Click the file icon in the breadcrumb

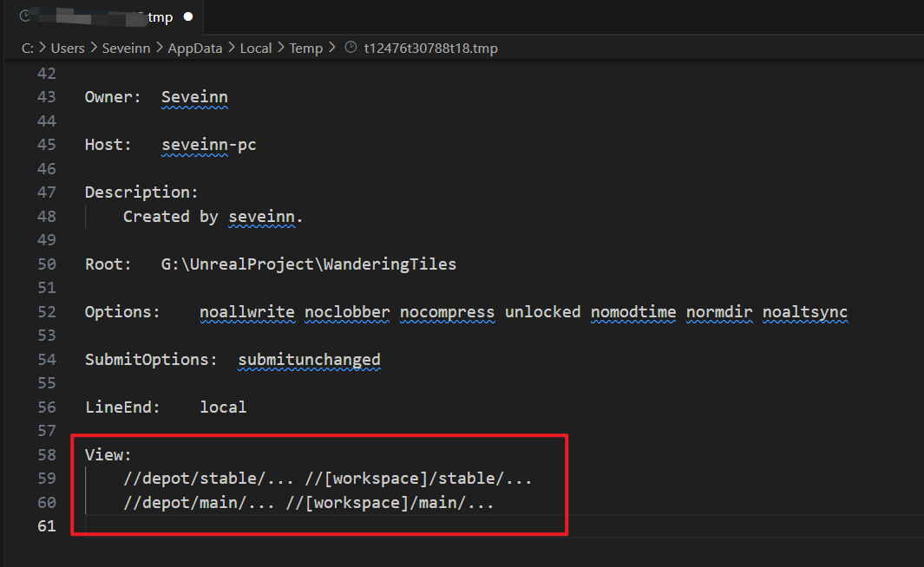click(351, 49)
